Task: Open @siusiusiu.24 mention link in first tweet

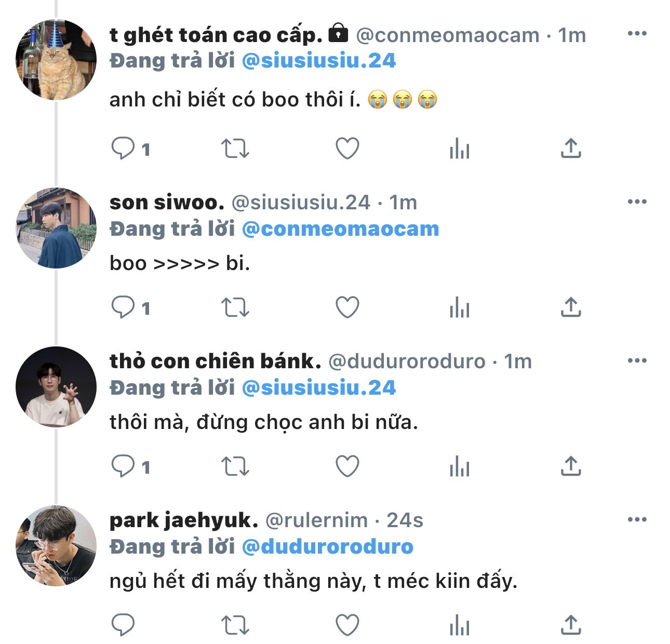Action: [x=319, y=61]
